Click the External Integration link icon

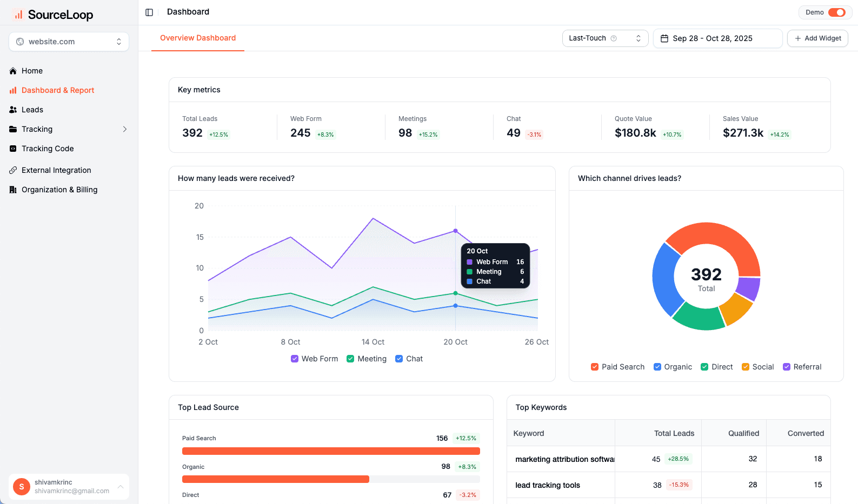13,170
